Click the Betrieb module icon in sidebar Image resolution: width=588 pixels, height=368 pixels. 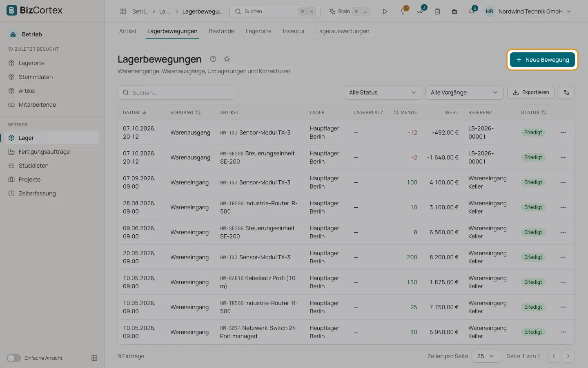click(13, 34)
